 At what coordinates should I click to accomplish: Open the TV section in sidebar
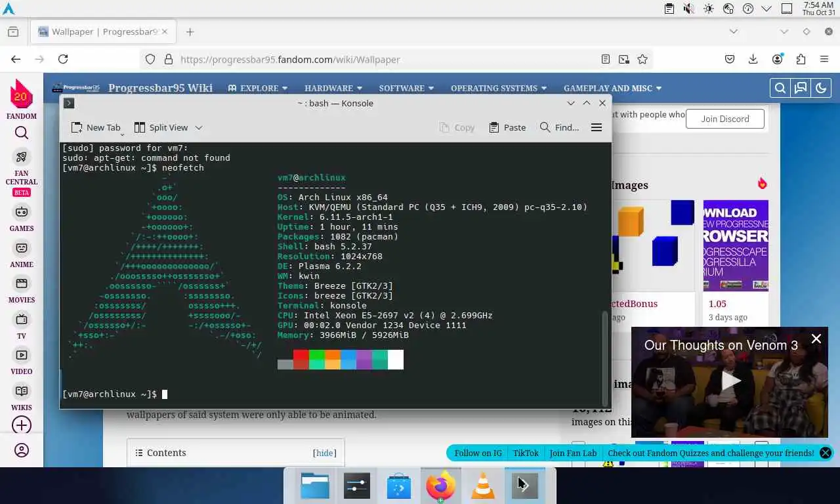[22, 326]
